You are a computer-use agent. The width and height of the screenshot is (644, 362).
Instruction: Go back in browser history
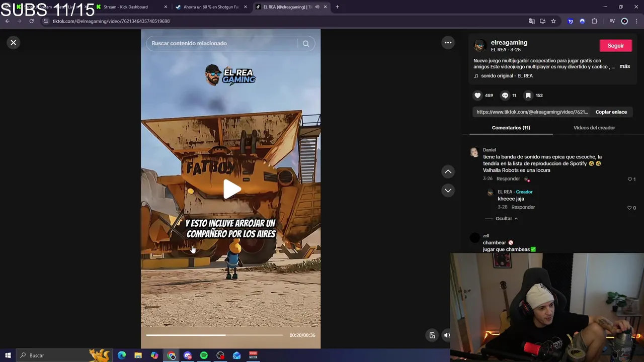[7, 21]
